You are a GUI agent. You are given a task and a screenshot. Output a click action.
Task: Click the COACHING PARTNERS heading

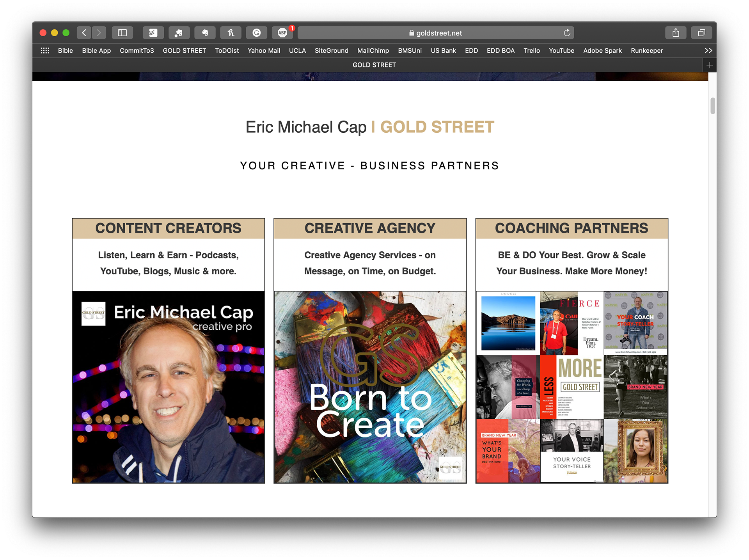(572, 228)
